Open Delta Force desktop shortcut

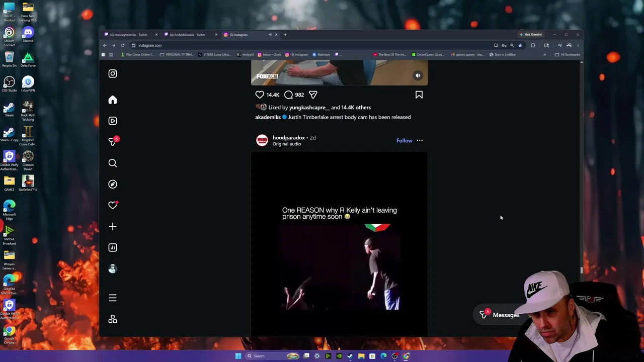tap(28, 59)
